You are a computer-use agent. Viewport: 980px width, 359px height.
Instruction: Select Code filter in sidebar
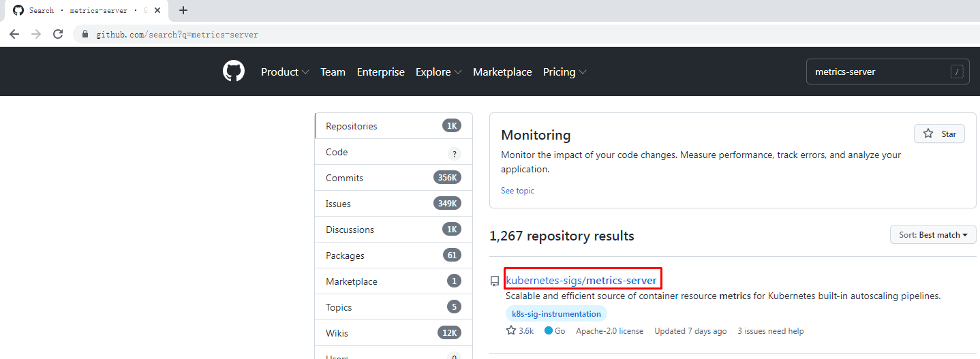[393, 152]
